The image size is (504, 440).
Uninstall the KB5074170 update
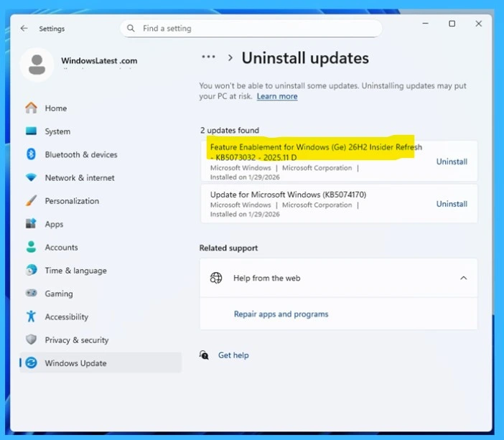click(452, 204)
